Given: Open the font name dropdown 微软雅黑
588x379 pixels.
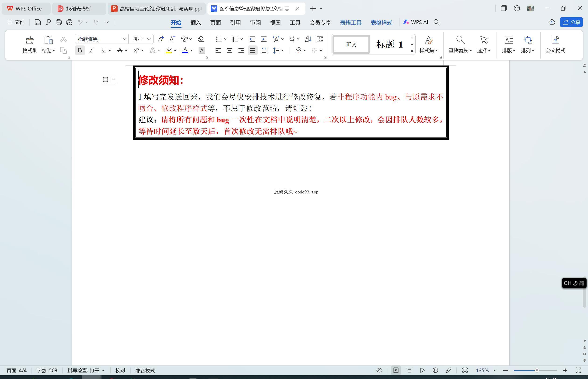Looking at the screenshot, I should 124,39.
